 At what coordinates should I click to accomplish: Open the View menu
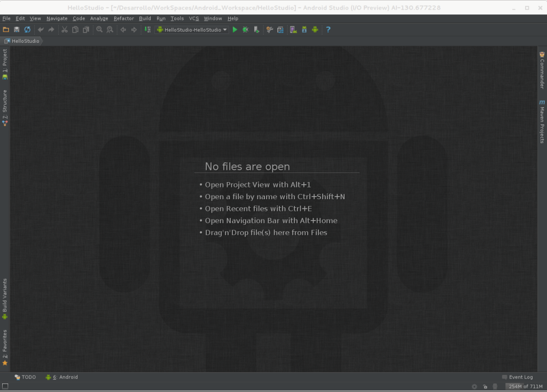pos(35,19)
